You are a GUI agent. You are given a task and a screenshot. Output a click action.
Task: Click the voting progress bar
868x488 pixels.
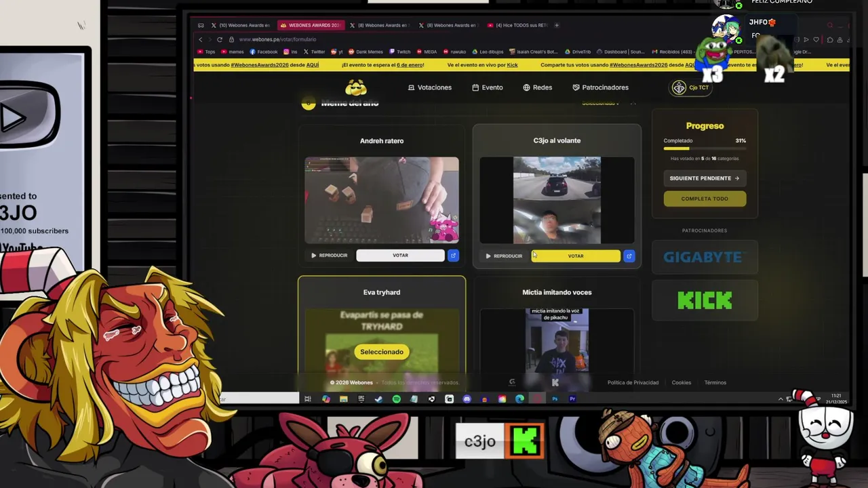[705, 148]
